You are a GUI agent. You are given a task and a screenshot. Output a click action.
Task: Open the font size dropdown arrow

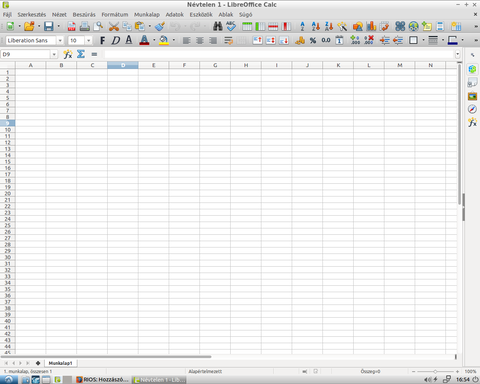click(88, 40)
